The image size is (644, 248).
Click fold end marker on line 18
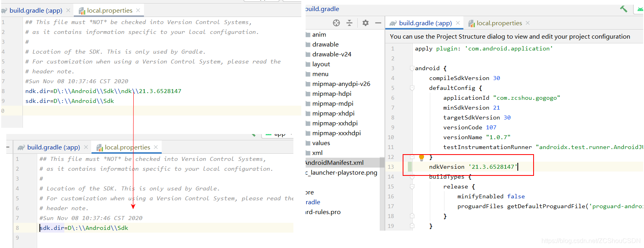tap(412, 216)
